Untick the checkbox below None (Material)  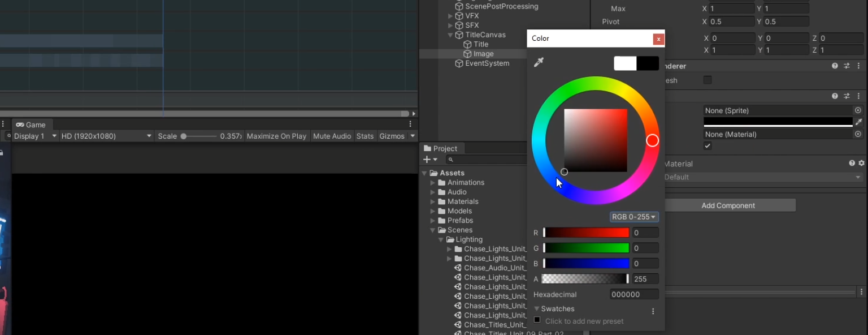(x=708, y=146)
